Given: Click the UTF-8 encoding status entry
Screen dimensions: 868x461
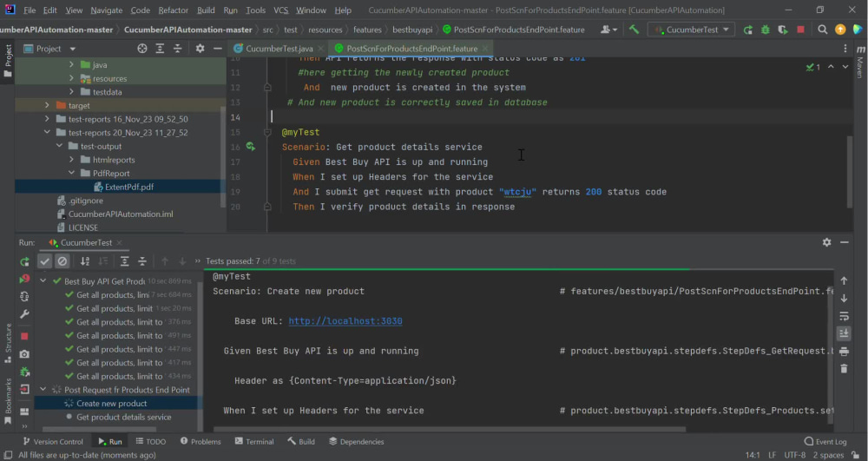Looking at the screenshot, I should (x=795, y=456).
